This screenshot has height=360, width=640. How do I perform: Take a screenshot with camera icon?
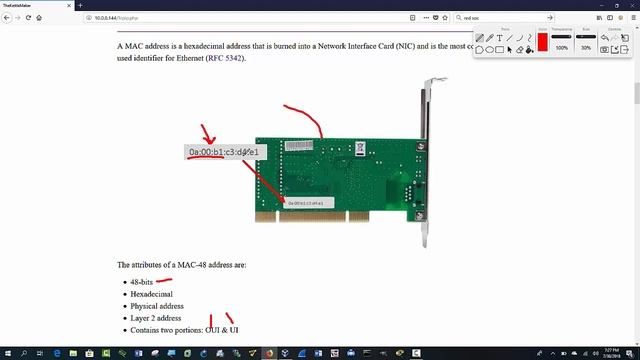click(x=604, y=50)
